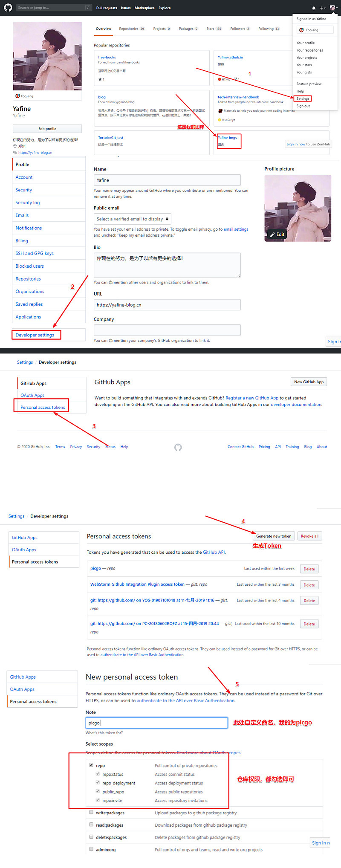341x868 pixels.
Task: Choose Feature preview from user menu
Action: point(309,84)
